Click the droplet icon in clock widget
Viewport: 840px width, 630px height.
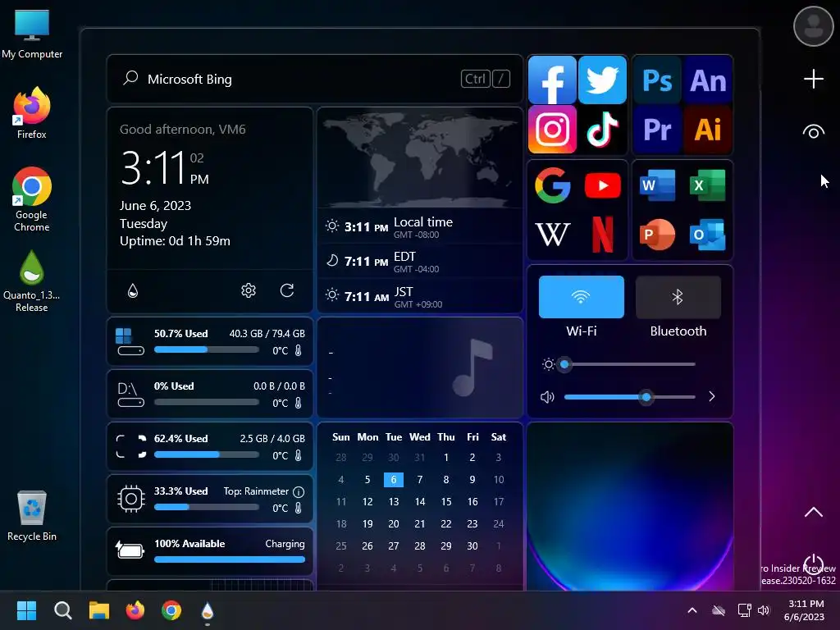click(x=133, y=290)
